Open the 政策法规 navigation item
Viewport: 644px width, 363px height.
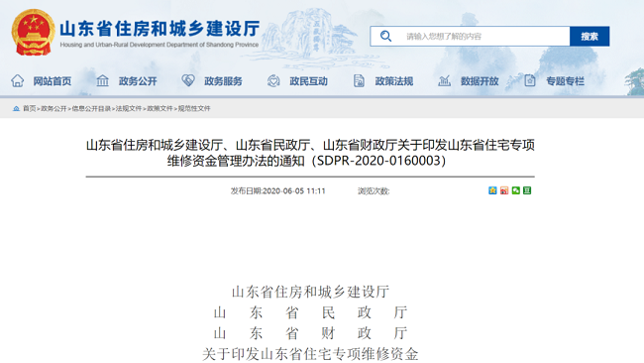point(394,81)
